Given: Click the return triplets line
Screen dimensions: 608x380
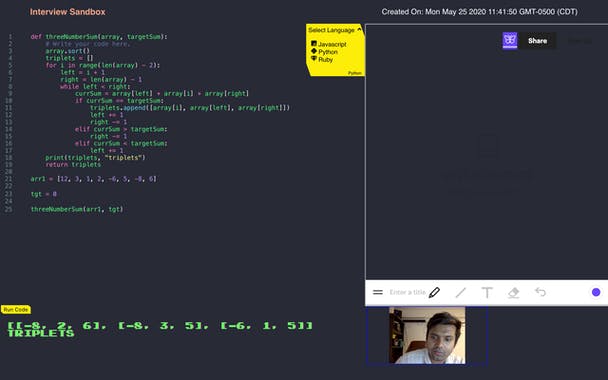Looking at the screenshot, I should (73, 164).
